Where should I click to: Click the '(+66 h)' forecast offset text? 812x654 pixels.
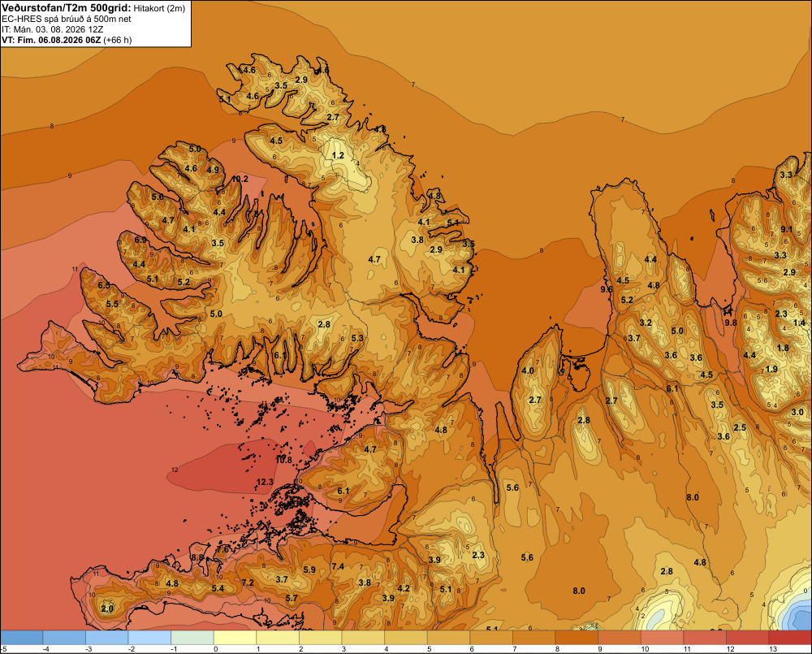pyautogui.click(x=118, y=40)
